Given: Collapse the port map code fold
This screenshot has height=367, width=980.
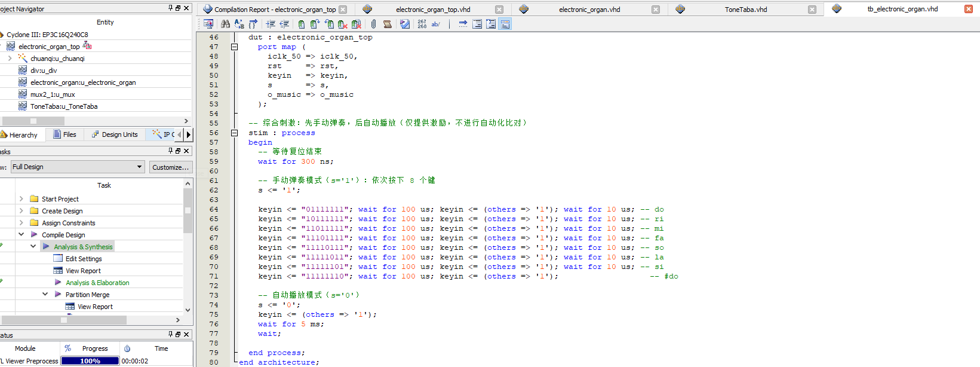Looking at the screenshot, I should pyautogui.click(x=235, y=47).
